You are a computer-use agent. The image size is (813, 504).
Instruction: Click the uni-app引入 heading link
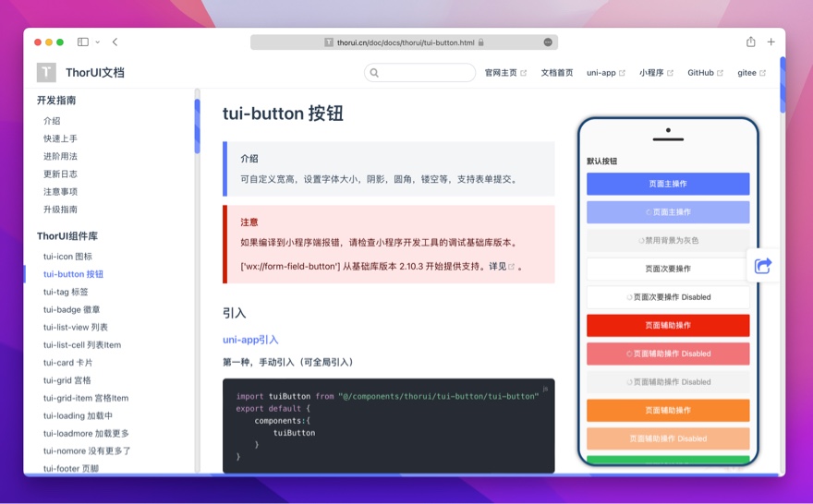click(250, 340)
